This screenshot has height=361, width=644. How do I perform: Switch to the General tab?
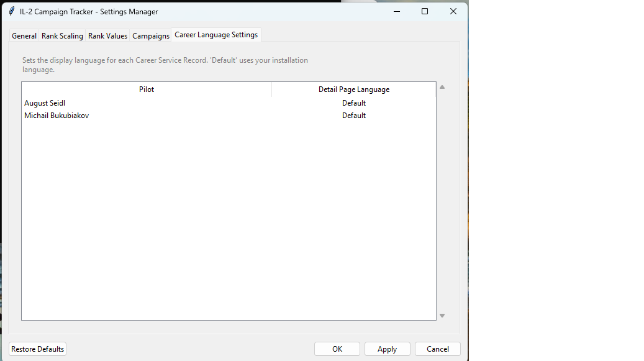coord(24,36)
